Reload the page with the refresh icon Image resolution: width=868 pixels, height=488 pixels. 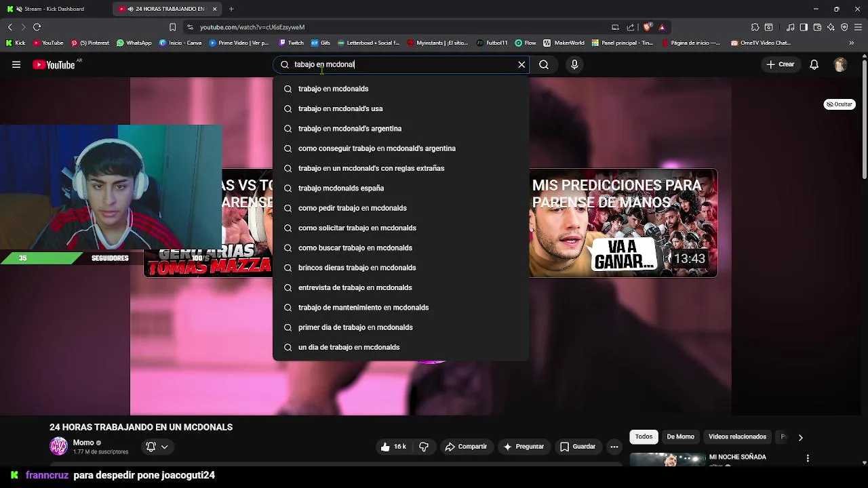pyautogui.click(x=37, y=27)
